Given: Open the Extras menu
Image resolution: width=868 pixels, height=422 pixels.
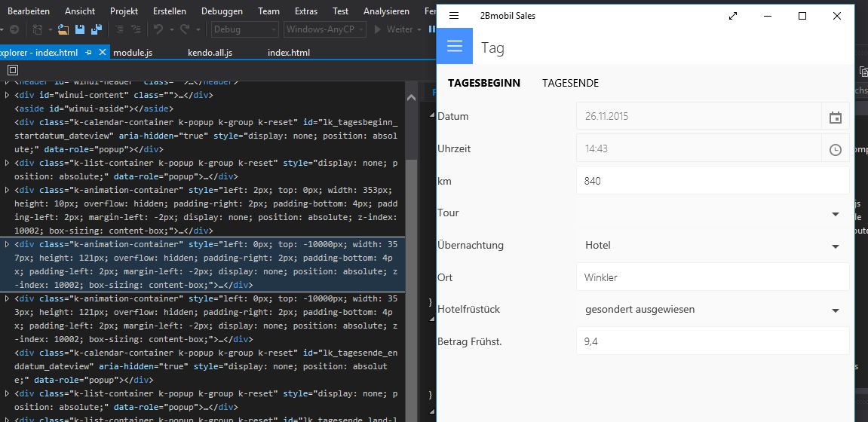Looking at the screenshot, I should click(306, 11).
